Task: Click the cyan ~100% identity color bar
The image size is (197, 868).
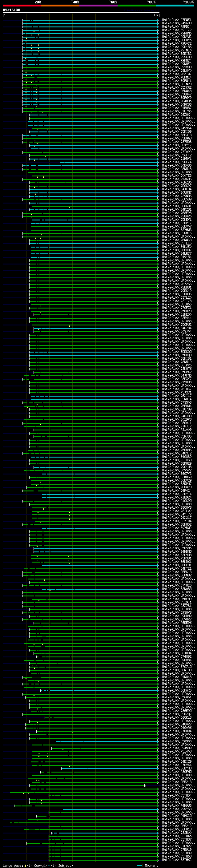Action: [x=175, y=6]
